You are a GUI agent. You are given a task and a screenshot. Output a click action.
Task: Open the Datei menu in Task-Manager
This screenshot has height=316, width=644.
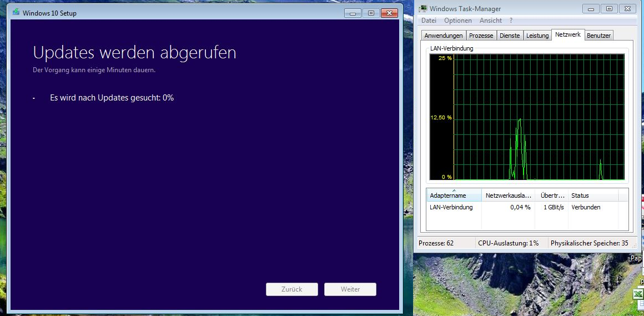pyautogui.click(x=429, y=21)
